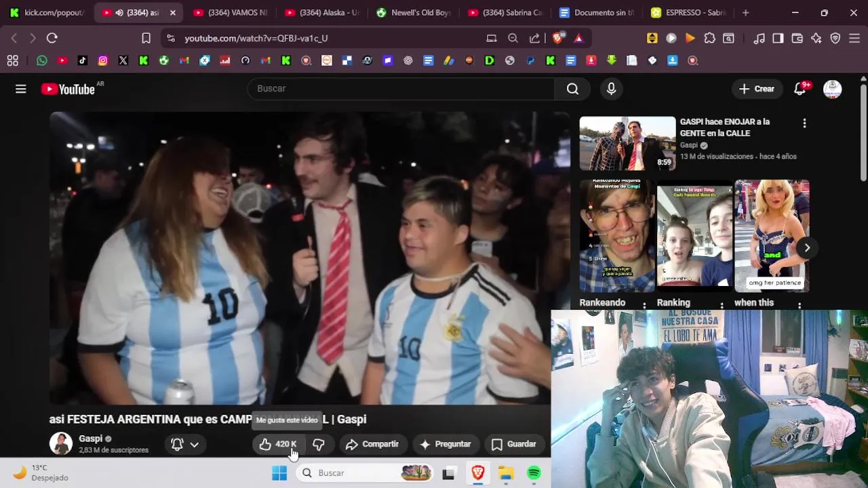Close the active YouTube tab
Viewport: 868px width, 488px height.
click(x=172, y=12)
